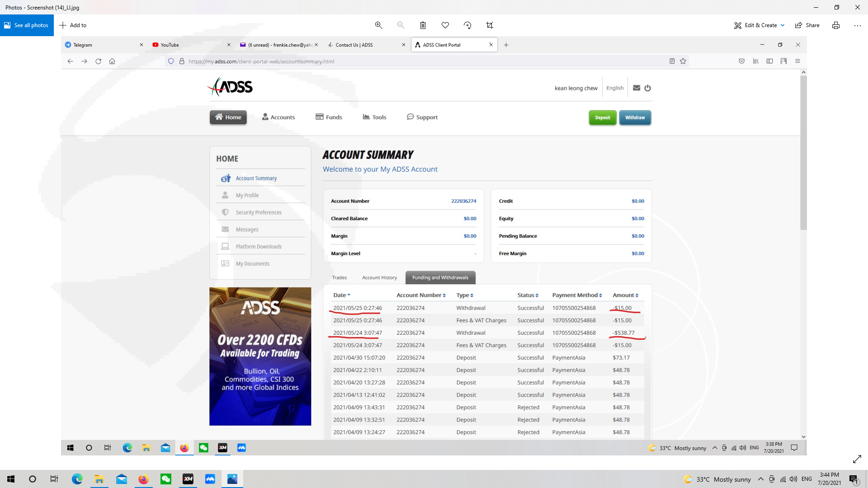This screenshot has width=868, height=488.
Task: Switch to the Yahoo mail unread tab
Action: (279, 45)
